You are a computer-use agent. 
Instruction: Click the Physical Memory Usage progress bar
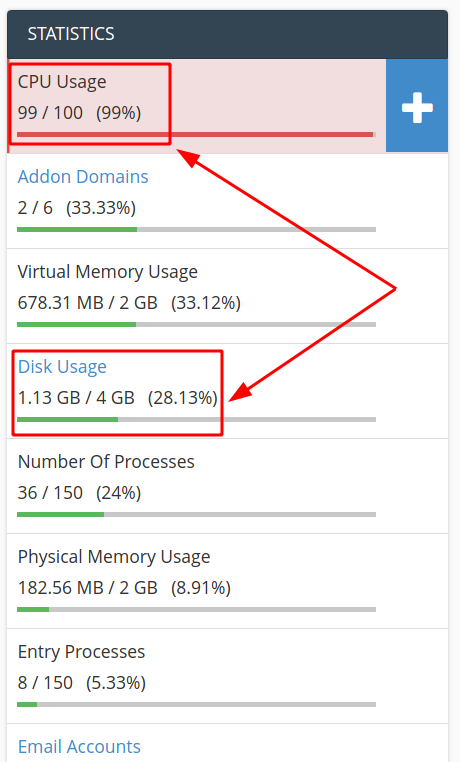tap(196, 609)
